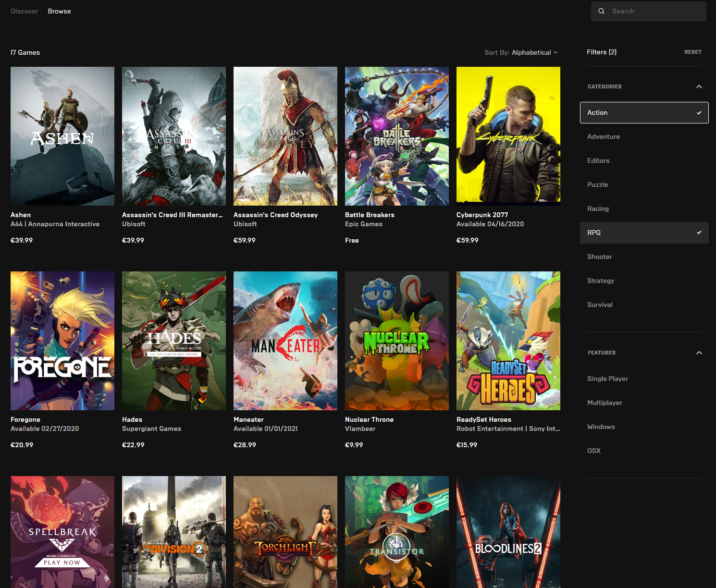Open the Discover tab

25,11
